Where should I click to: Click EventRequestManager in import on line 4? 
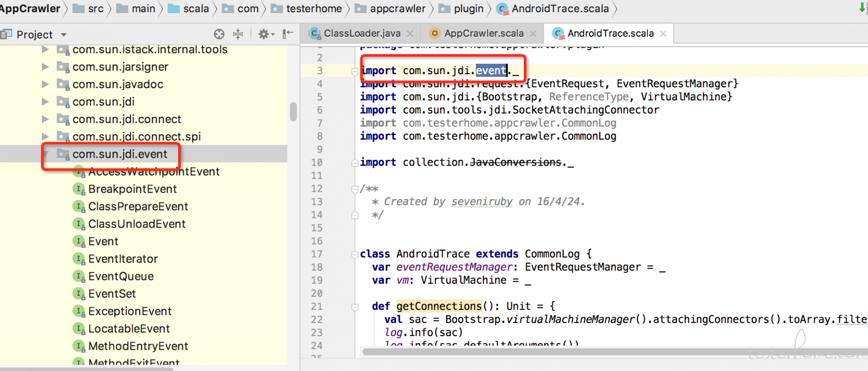(x=674, y=84)
